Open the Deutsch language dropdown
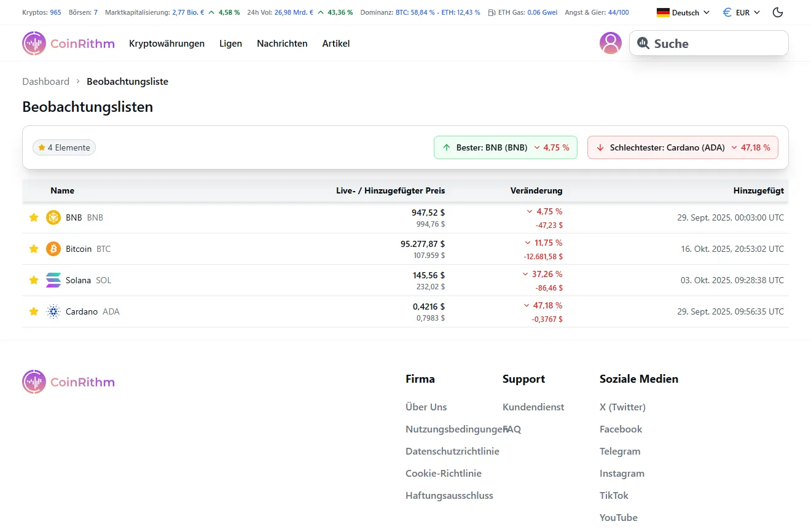This screenshot has height=532, width=811. [x=682, y=12]
